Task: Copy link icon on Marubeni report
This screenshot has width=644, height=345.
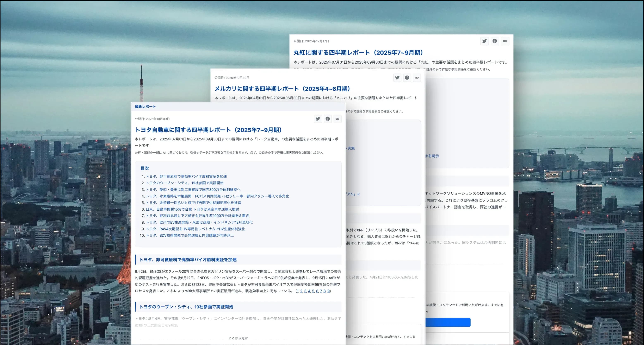Action: click(x=505, y=41)
